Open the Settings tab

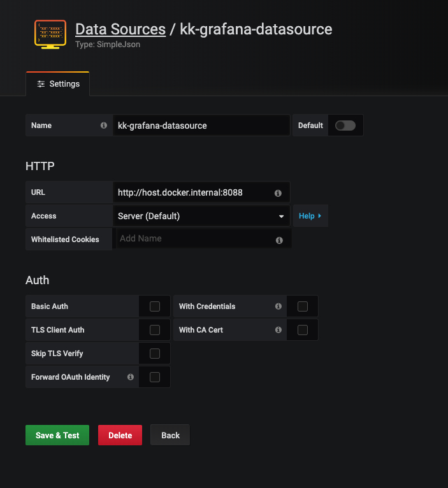click(58, 84)
